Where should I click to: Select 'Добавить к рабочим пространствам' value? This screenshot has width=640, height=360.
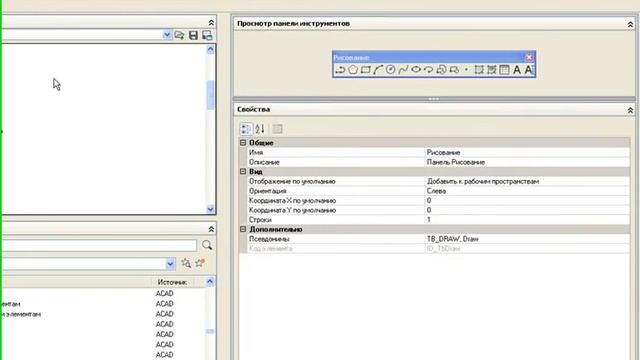pyautogui.click(x=483, y=181)
